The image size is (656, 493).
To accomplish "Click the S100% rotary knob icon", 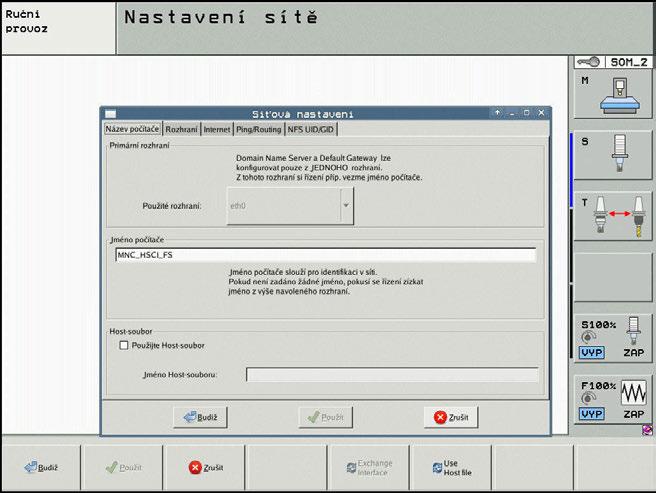I will click(x=588, y=337).
